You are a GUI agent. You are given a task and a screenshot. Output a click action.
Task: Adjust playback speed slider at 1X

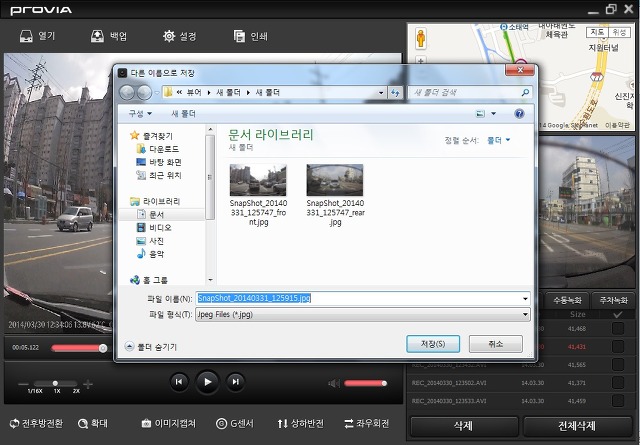(55, 383)
